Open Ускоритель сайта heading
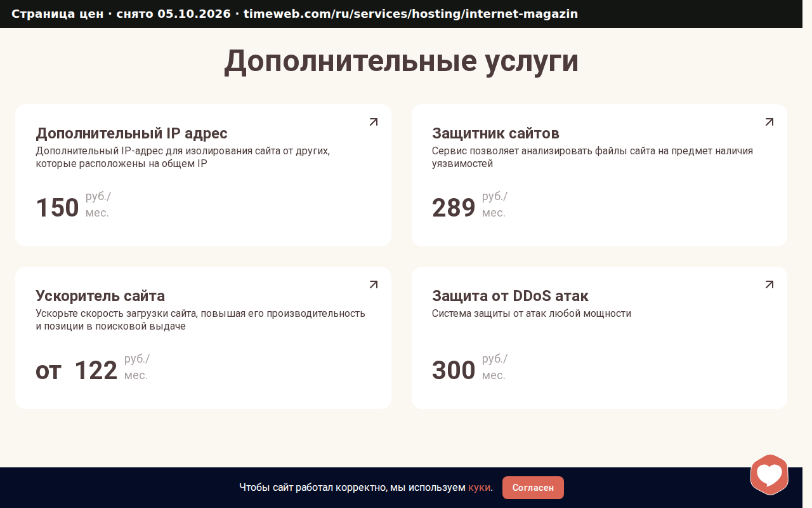The width and height of the screenshot is (812, 508). point(100,296)
